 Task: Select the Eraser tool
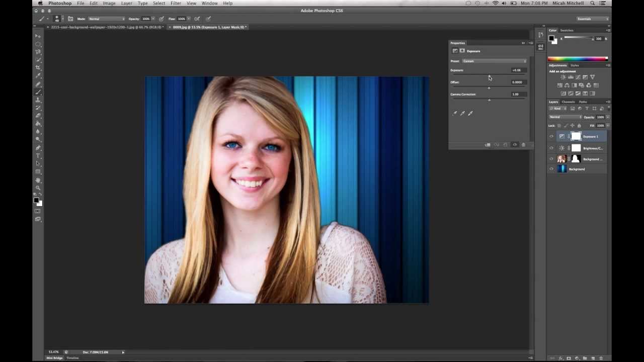point(38,116)
